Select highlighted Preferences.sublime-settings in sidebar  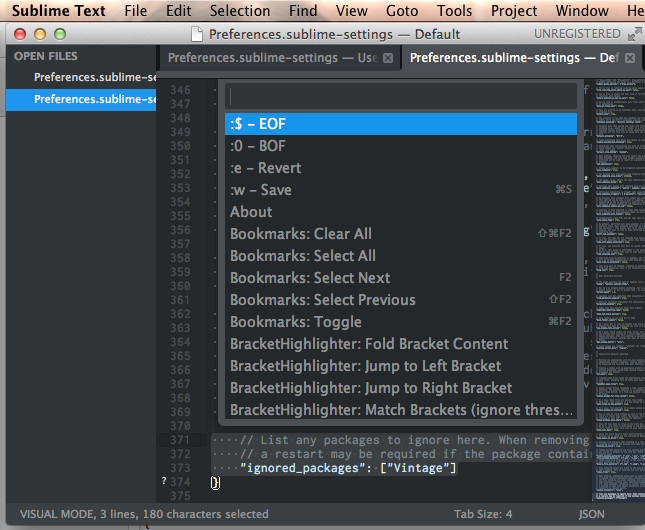81,100
